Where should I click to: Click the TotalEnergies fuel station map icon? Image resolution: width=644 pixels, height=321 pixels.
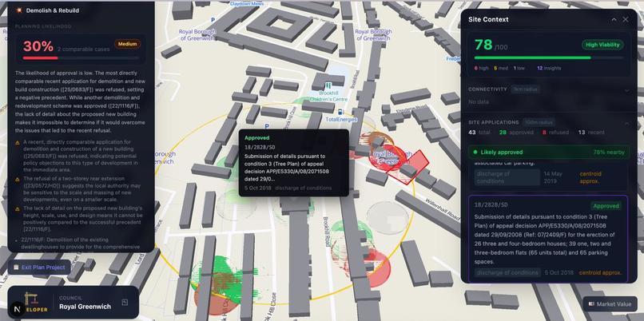(x=340, y=112)
